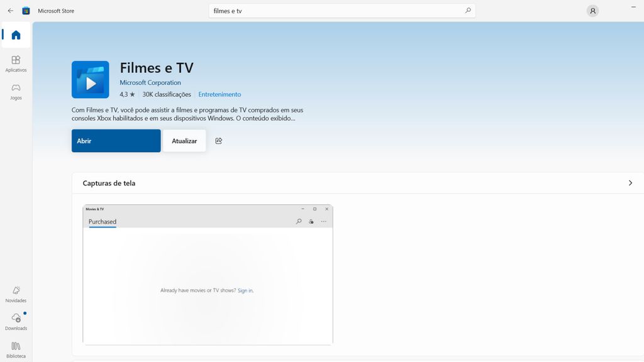The image size is (644, 362).
Task: Open the user account profile icon
Action: tap(592, 11)
